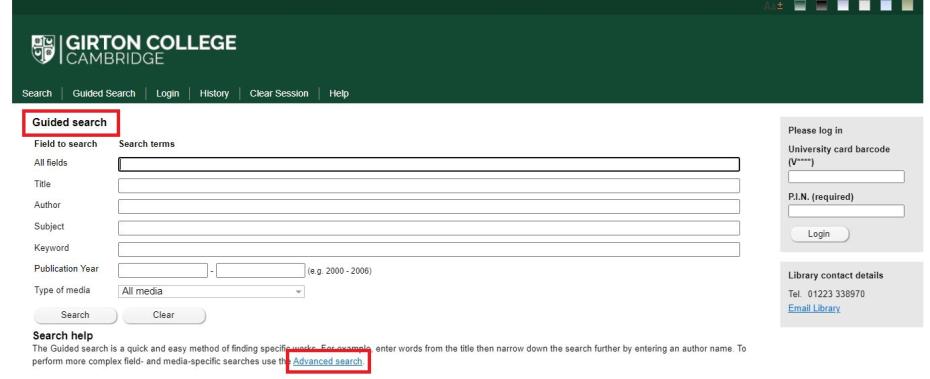Choose Clear Session in the navigation bar
Viewport: 930px width, 379px height.
tap(279, 93)
